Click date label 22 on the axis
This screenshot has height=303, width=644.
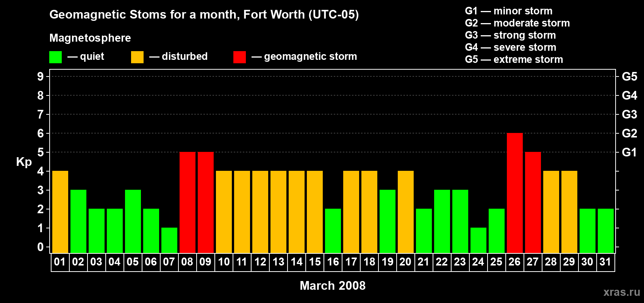442,262
